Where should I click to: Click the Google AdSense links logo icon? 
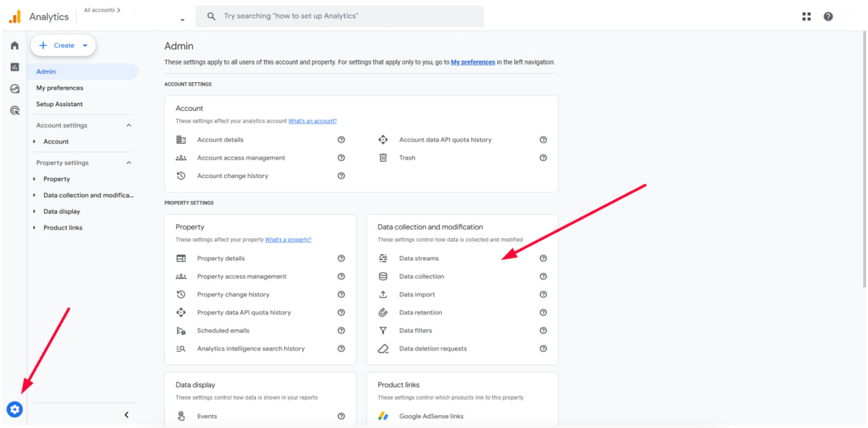pyautogui.click(x=383, y=416)
